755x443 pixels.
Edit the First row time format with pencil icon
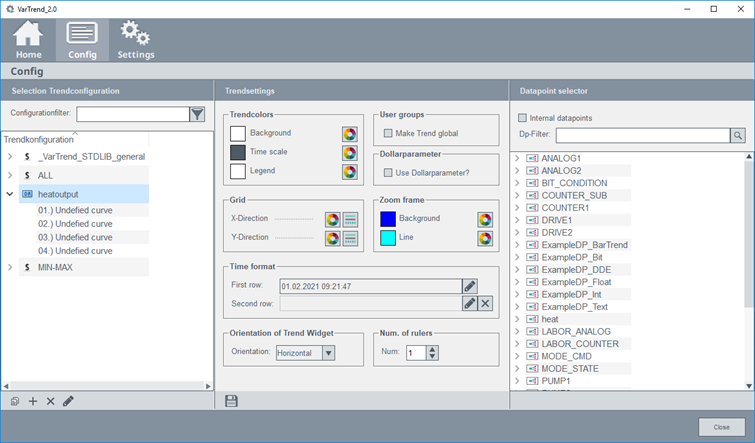tap(470, 286)
